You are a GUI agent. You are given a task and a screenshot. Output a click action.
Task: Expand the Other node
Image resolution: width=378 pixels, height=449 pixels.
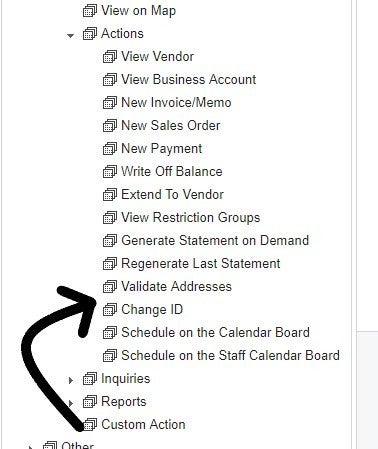pos(30,447)
